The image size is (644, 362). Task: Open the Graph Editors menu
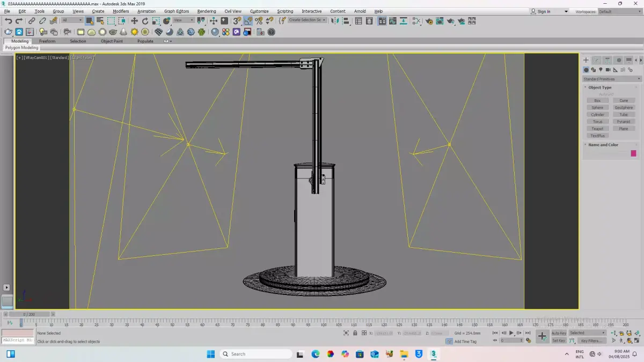point(177,11)
